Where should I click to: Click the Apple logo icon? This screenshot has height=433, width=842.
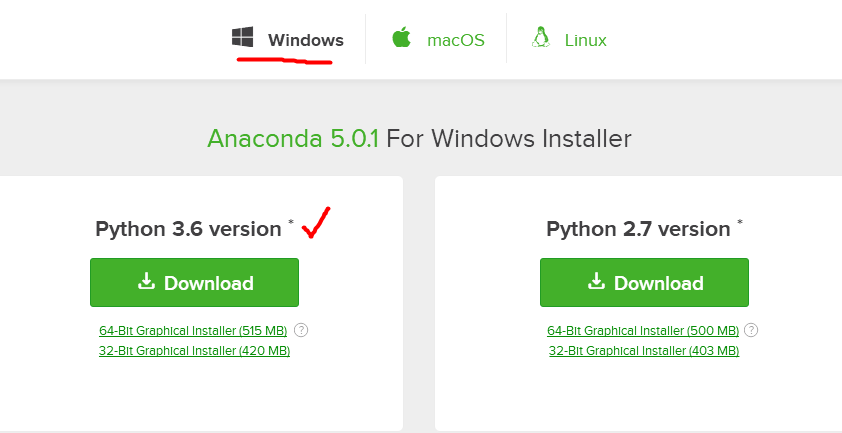pyautogui.click(x=402, y=39)
